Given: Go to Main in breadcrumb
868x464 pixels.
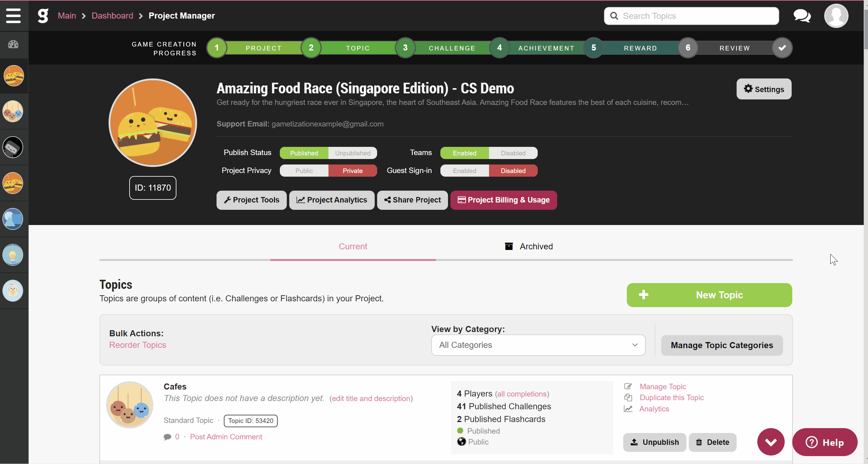Looking at the screenshot, I should (x=67, y=16).
